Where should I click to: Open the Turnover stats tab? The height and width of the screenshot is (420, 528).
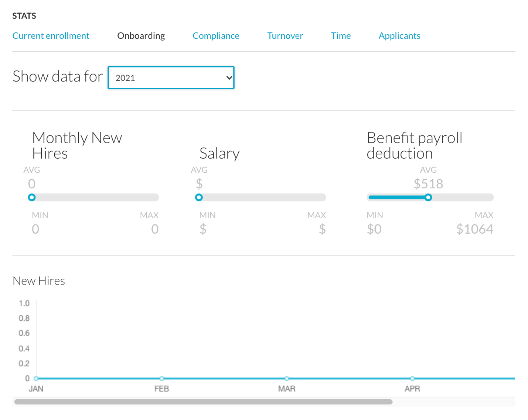(x=285, y=36)
